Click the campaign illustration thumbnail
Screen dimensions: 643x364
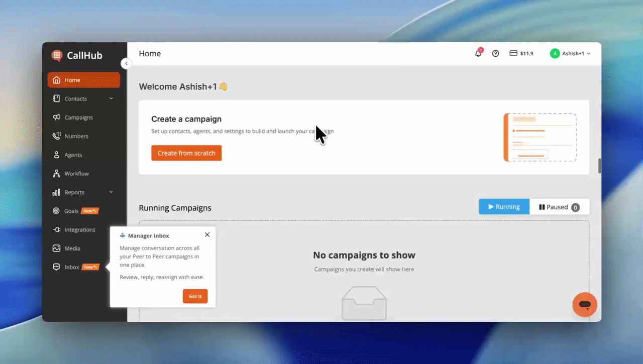[540, 137]
